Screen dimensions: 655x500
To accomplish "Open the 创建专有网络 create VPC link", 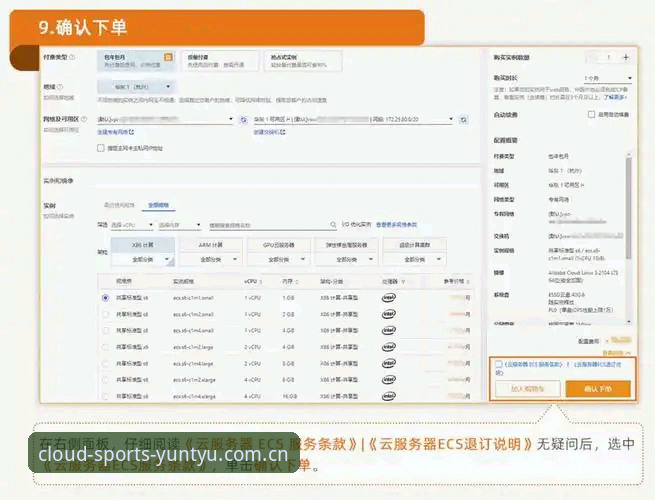I will tap(115, 132).
